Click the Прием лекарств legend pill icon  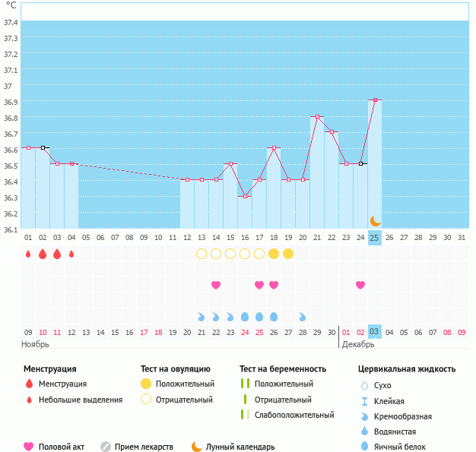[106, 447]
